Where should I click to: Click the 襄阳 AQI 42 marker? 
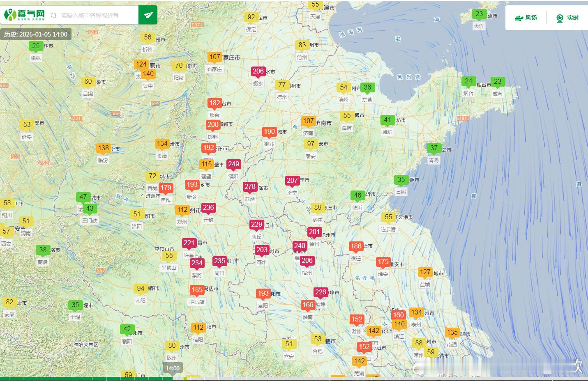tap(127, 330)
